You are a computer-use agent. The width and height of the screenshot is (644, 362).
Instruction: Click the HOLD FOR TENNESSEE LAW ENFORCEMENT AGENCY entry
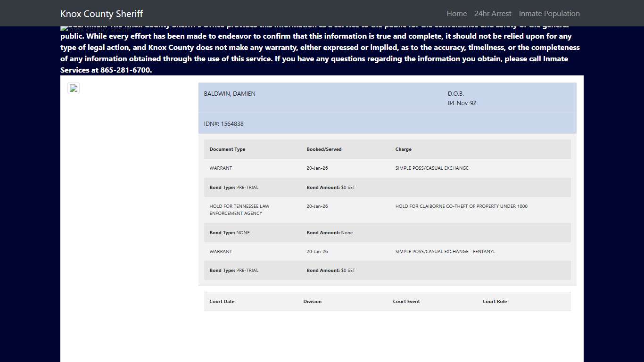(x=239, y=210)
